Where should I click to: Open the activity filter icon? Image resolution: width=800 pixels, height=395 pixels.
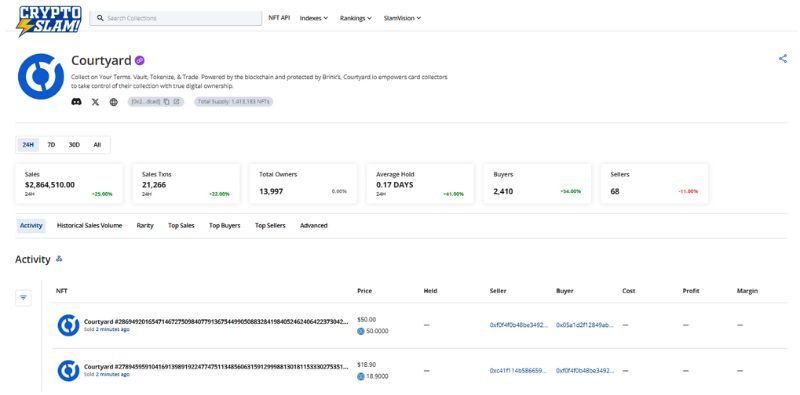(23, 298)
